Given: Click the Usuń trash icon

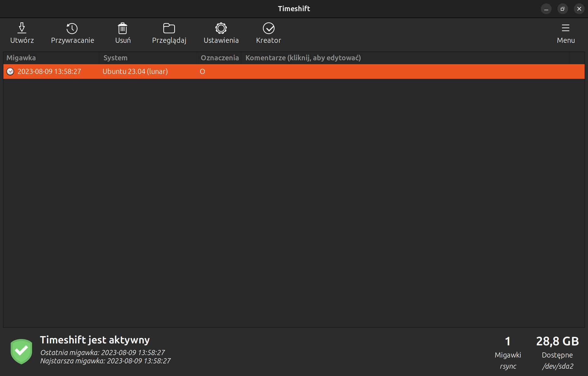Looking at the screenshot, I should [x=123, y=28].
